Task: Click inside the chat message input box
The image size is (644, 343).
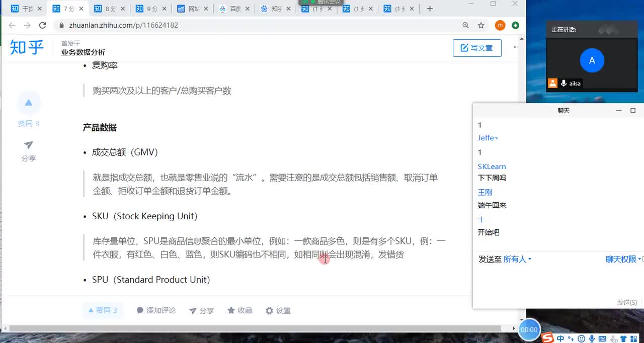Action: 557,282
